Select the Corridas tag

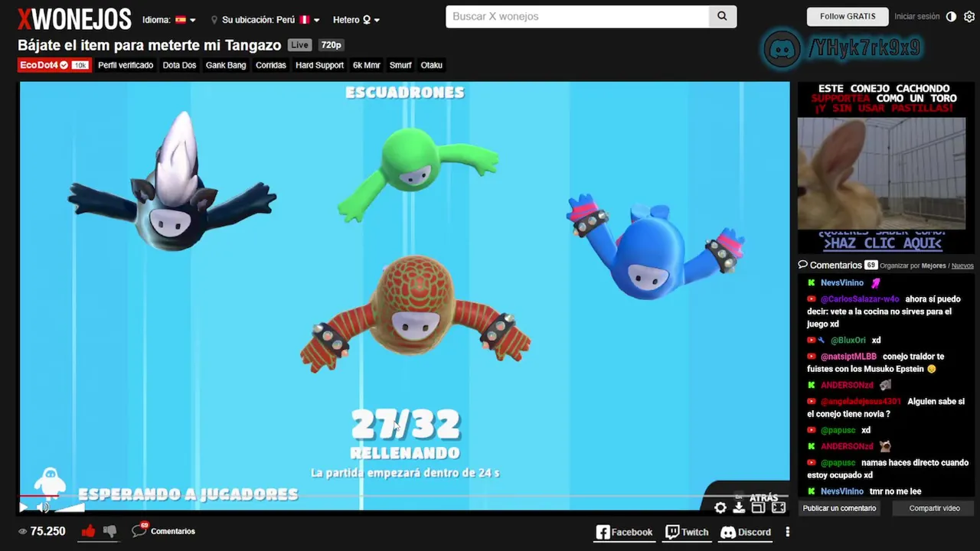[271, 65]
